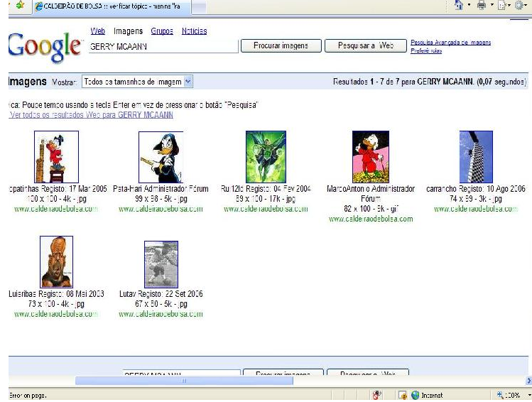This screenshot has width=532, height=402.
Task: Click the Tools gear icon in toolbar
Action: [519, 5]
